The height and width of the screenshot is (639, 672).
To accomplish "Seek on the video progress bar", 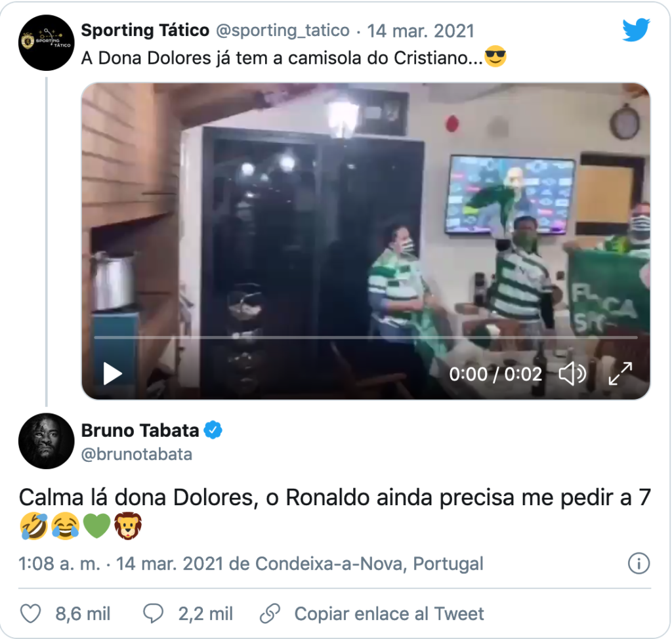I will click(x=366, y=338).
